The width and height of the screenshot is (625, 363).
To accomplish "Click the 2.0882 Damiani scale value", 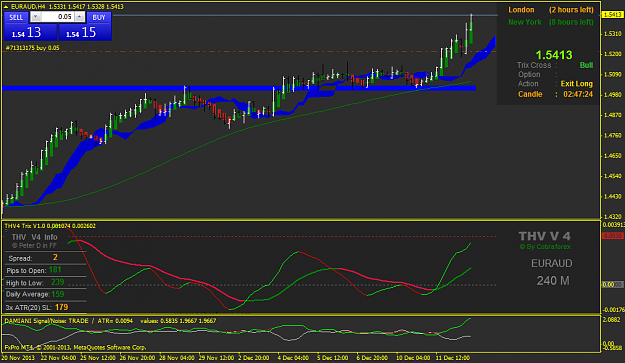I will tap(612, 320).
